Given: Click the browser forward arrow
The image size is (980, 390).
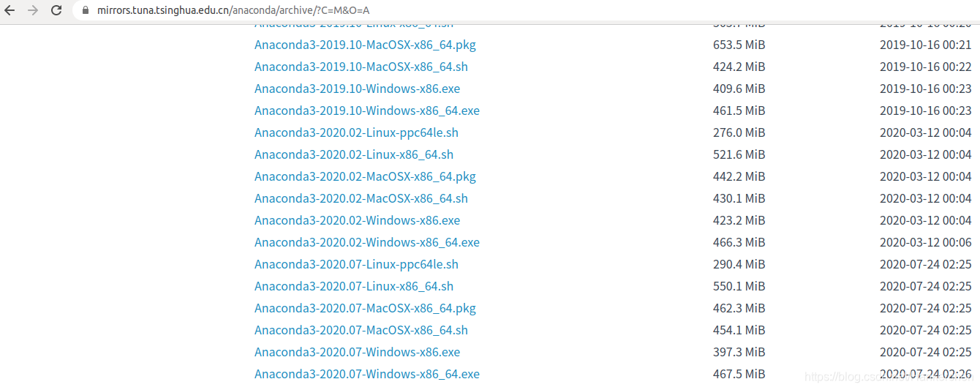Looking at the screenshot, I should [33, 10].
